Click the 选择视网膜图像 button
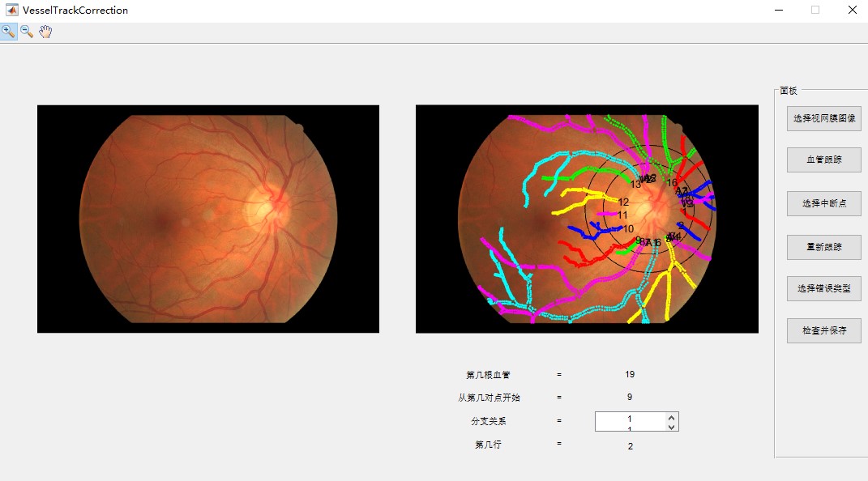The height and width of the screenshot is (481, 868). coord(823,118)
